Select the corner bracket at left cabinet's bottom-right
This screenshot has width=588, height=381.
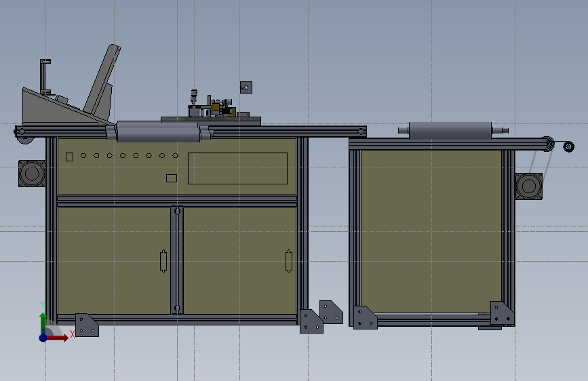pyautogui.click(x=311, y=321)
